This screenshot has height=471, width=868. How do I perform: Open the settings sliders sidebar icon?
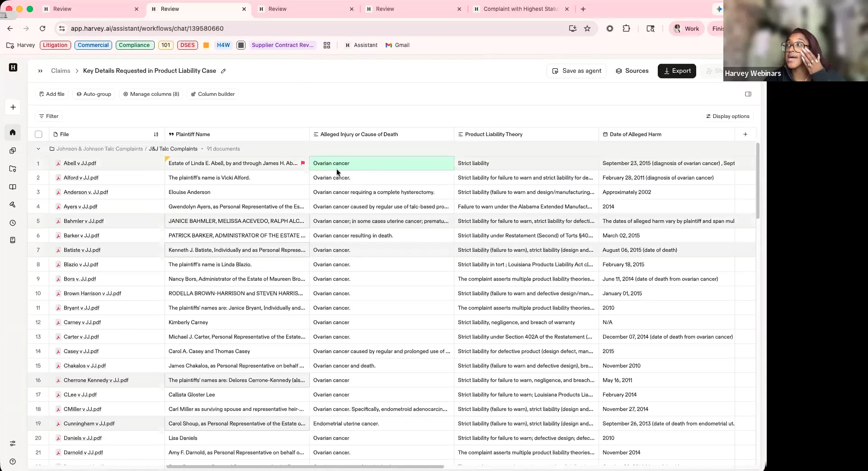tap(13, 443)
